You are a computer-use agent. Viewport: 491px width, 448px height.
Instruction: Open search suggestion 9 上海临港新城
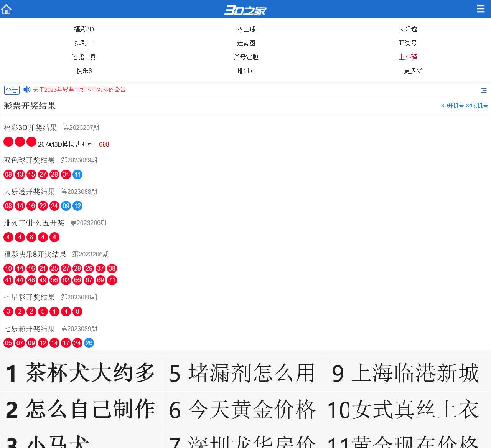[407, 373]
